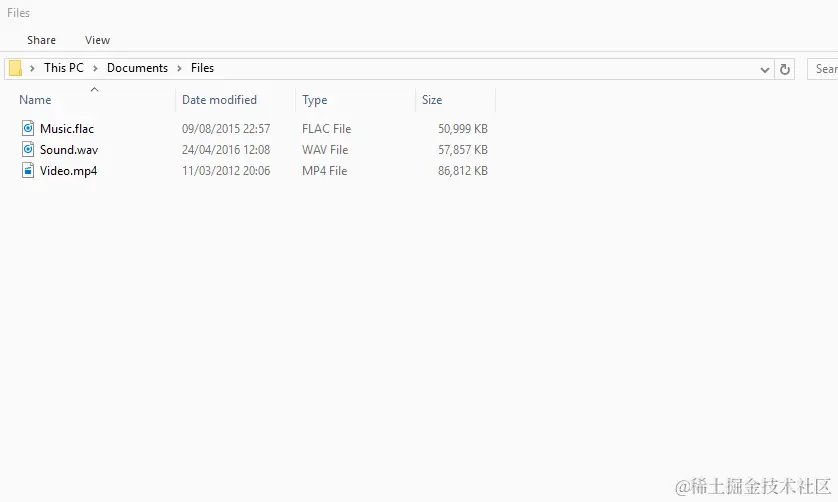Select the Music.flac file name
This screenshot has height=502, width=838.
67,129
